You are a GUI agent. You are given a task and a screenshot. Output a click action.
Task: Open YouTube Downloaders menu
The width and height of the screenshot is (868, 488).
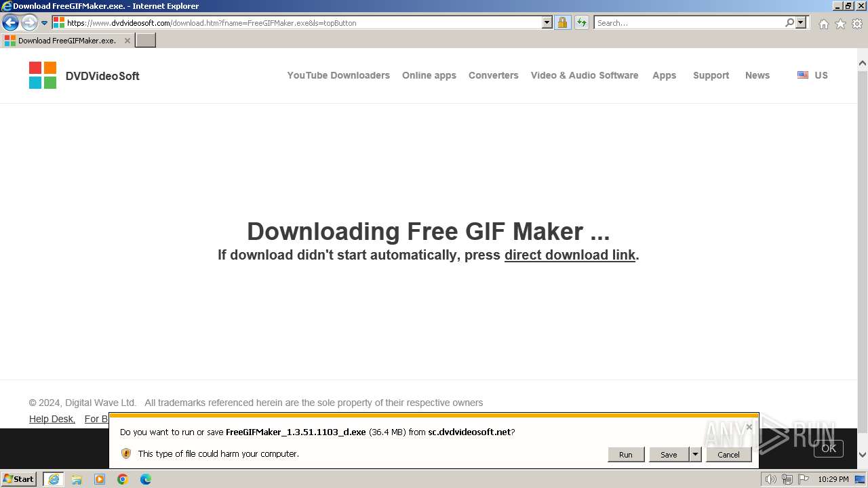tap(338, 75)
